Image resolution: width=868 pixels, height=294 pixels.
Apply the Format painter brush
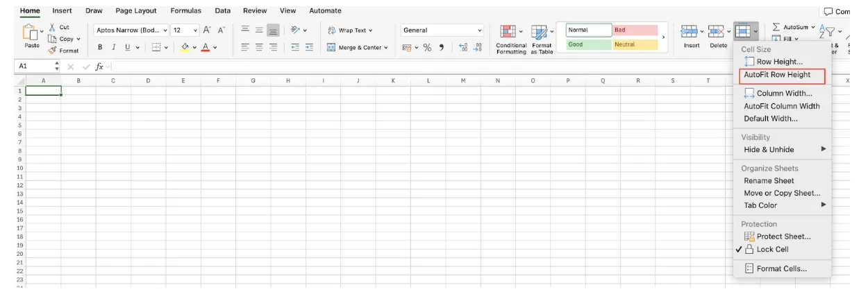click(53, 51)
